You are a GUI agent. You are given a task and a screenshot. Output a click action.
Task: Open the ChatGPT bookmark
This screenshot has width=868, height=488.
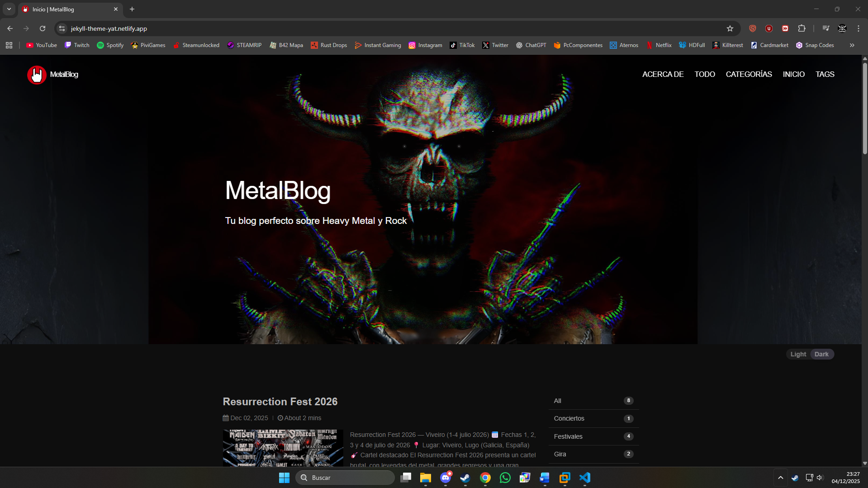531,45
